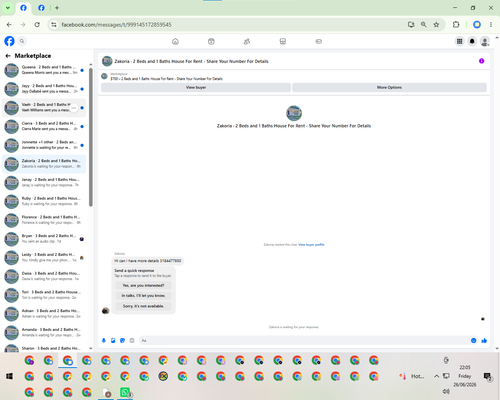
Task: Open the Adnan conversation
Action: pyautogui.click(x=44, y=314)
